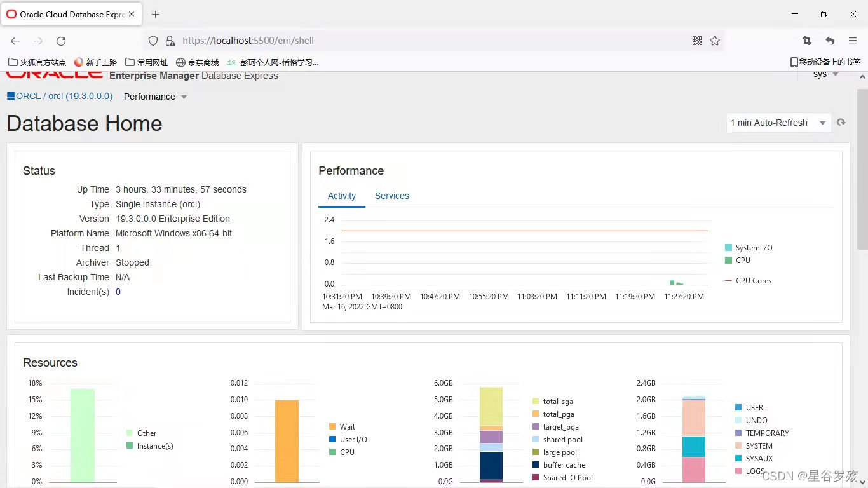This screenshot has width=868, height=488.
Task: Click the shield tracking protection icon
Action: pos(153,41)
